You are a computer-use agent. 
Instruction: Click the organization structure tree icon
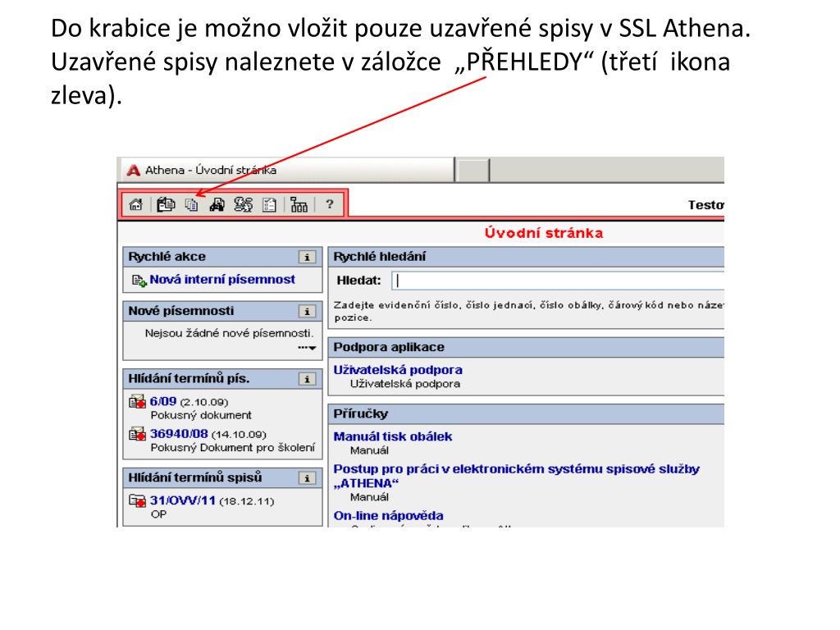pos(299,204)
